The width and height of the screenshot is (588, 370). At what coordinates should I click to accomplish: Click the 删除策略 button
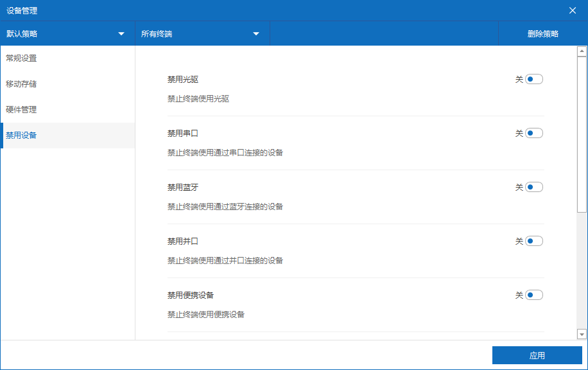[543, 34]
